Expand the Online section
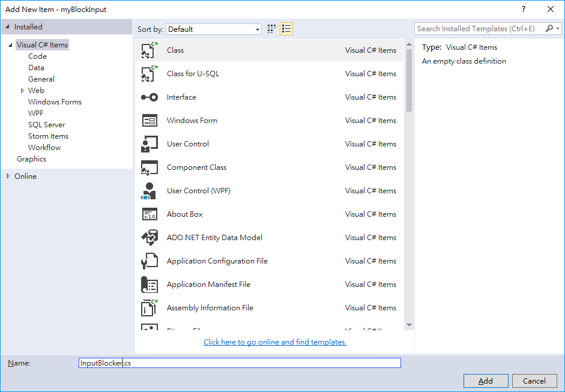This screenshot has height=392, width=565. [x=8, y=176]
